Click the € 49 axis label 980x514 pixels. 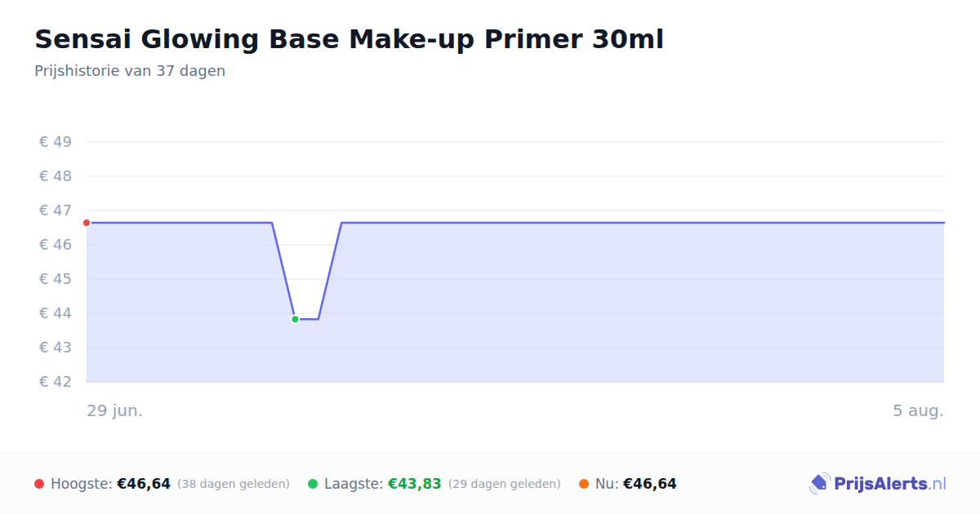pyautogui.click(x=56, y=142)
